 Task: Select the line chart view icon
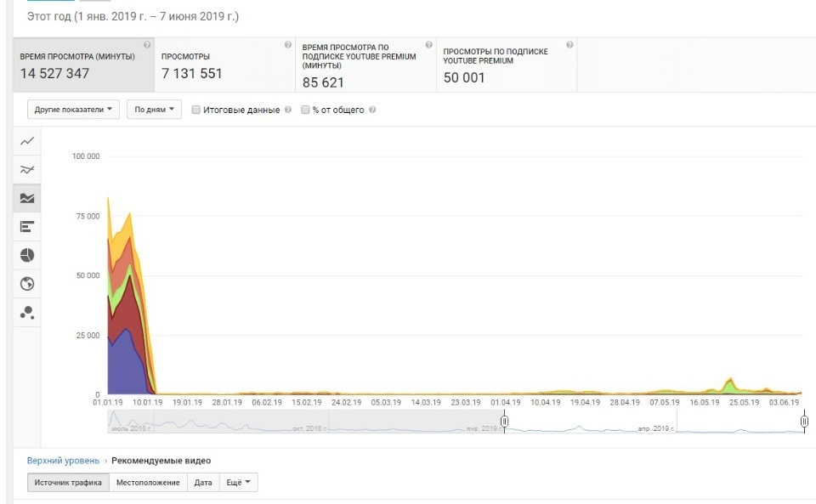click(x=27, y=141)
